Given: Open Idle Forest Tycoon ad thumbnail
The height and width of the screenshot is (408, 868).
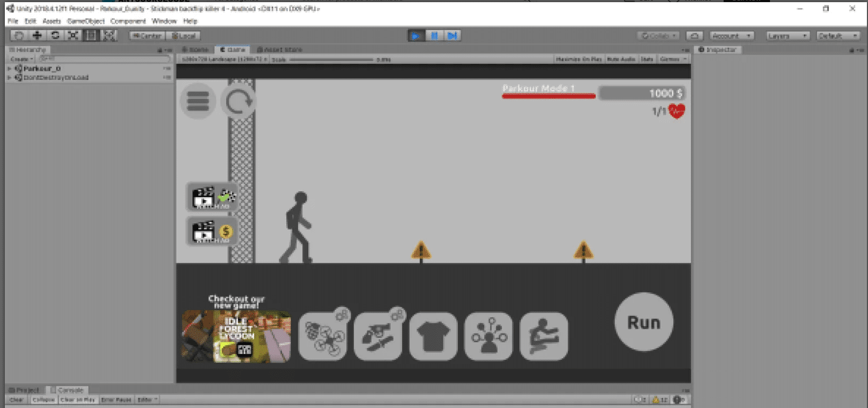Looking at the screenshot, I should point(236,336).
